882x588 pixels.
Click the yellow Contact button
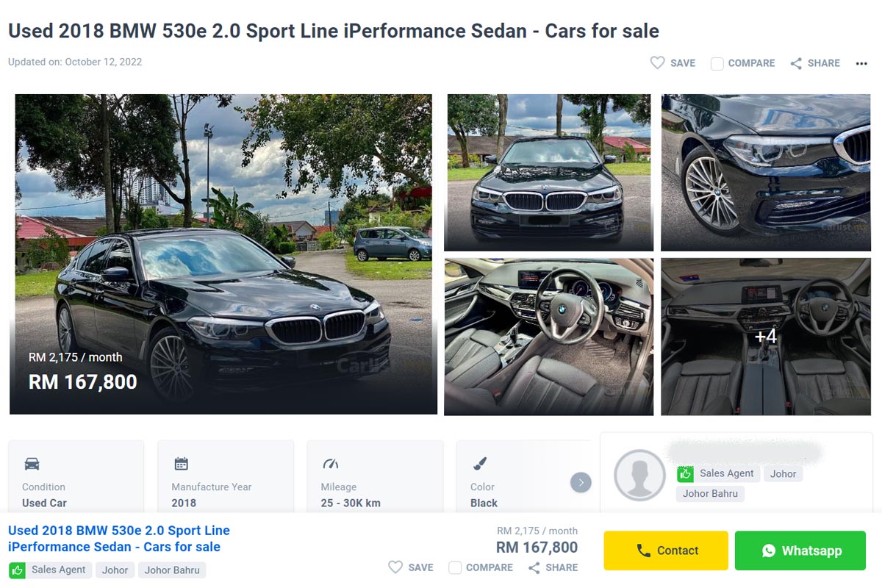coord(666,551)
